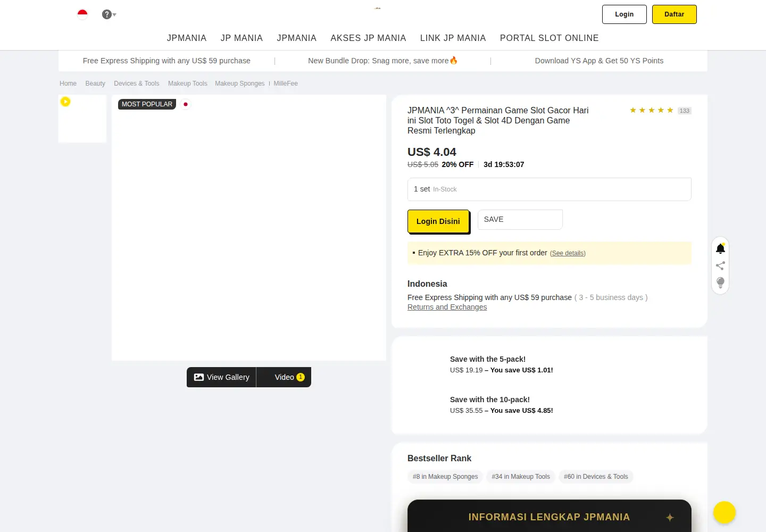Select the 1 set In-Stock option

tap(549, 189)
